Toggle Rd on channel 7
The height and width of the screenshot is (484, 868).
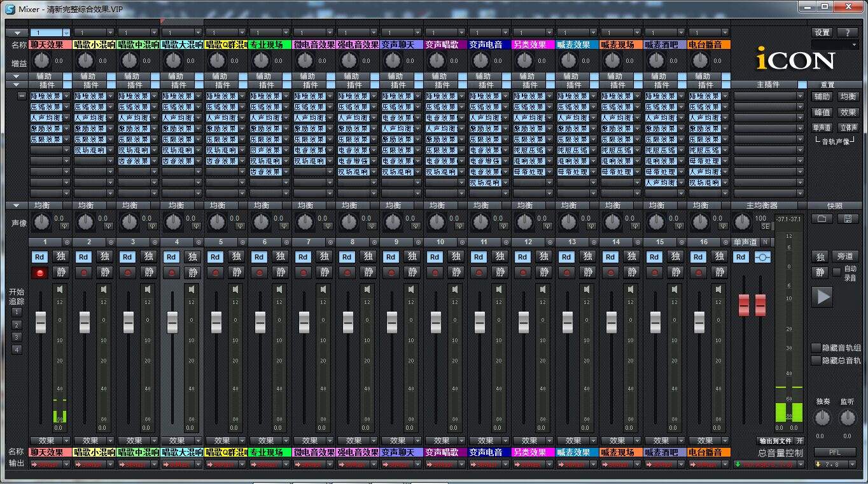point(304,257)
